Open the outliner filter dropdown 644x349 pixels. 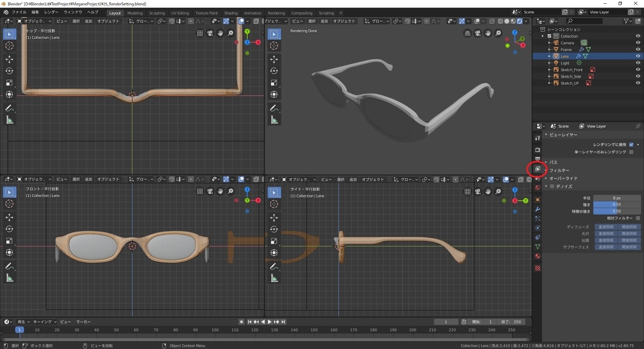click(628, 21)
